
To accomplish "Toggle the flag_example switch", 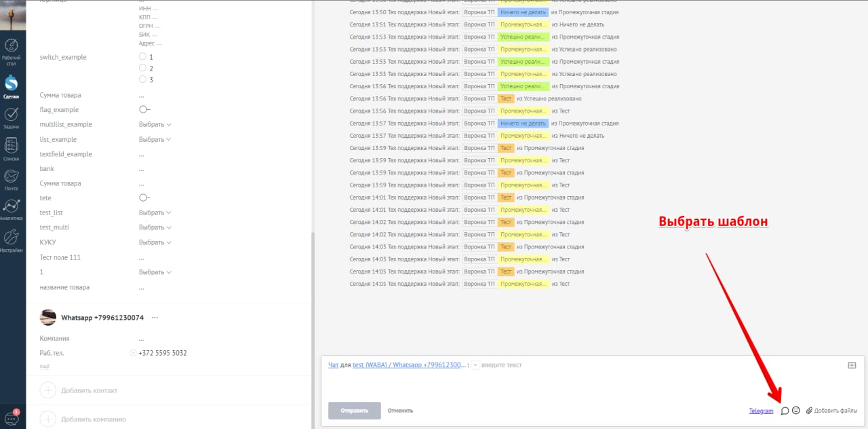I will 144,109.
